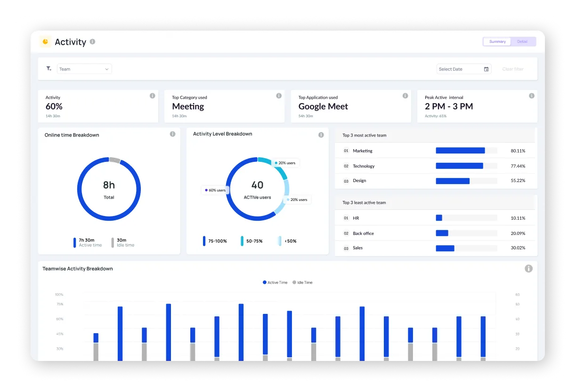Click the info icon on Teamwise Activity Breakdown
576x392 pixels.
(528, 268)
